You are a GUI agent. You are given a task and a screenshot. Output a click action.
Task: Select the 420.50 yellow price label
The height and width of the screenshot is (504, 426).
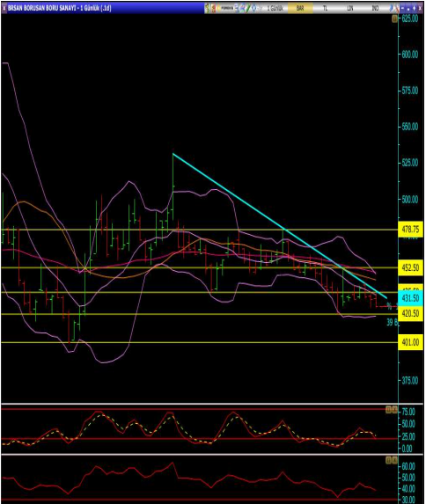pyautogui.click(x=410, y=313)
